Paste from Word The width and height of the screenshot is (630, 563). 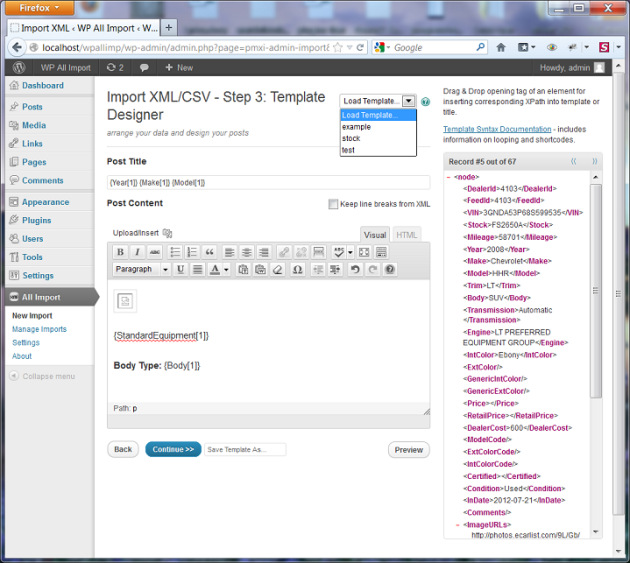tap(260, 269)
